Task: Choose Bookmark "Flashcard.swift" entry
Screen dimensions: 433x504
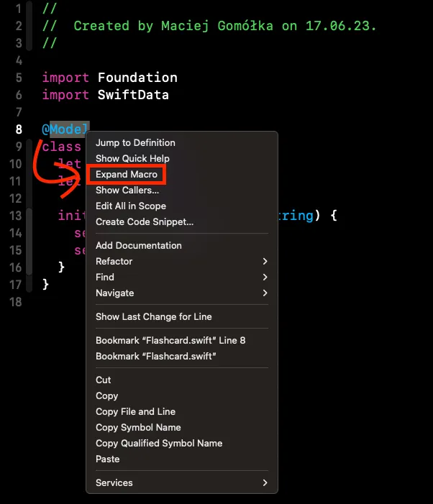Action: 155,356
